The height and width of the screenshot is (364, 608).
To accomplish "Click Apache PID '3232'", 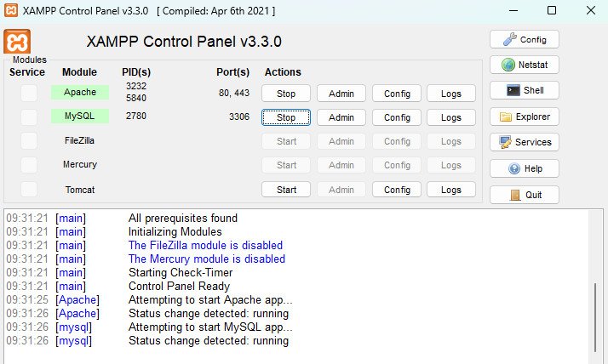I will tap(136, 86).
